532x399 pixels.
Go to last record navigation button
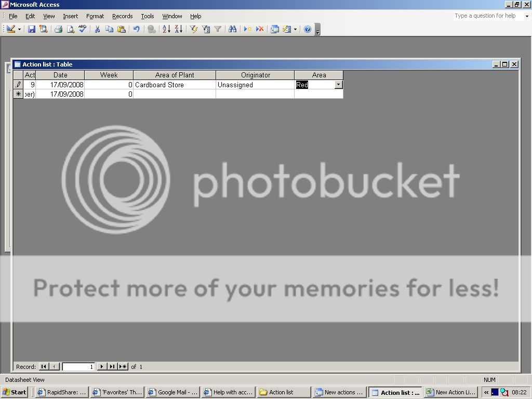tap(112, 366)
